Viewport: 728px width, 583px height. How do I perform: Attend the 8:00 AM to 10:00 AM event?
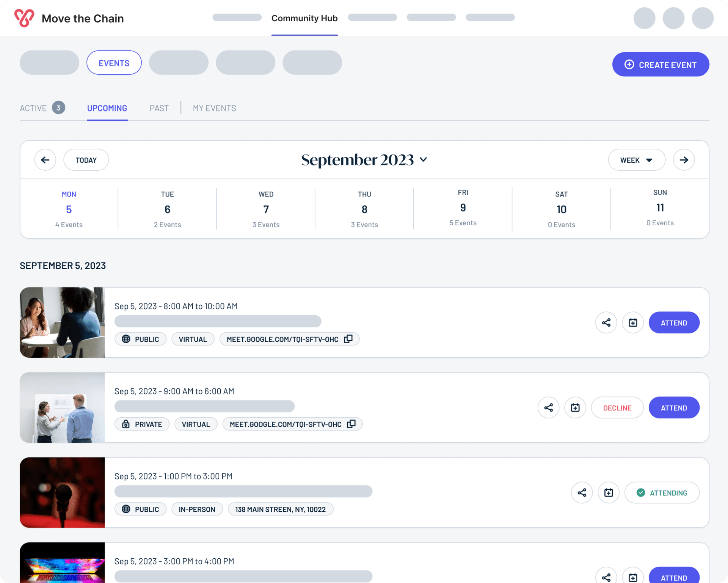674,322
